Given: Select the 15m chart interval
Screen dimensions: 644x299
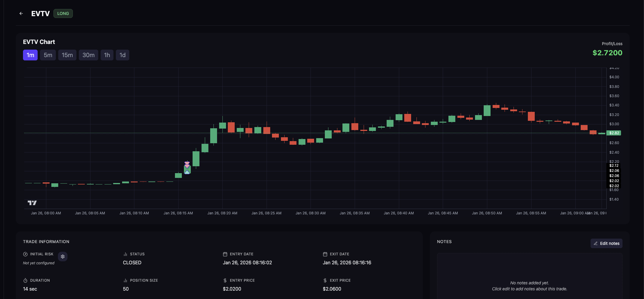Looking at the screenshot, I should (67, 55).
